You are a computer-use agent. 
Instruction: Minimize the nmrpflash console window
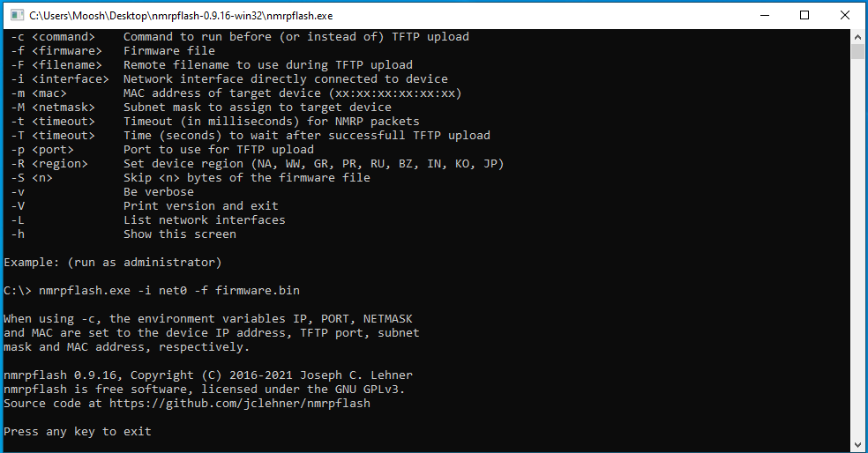765,16
